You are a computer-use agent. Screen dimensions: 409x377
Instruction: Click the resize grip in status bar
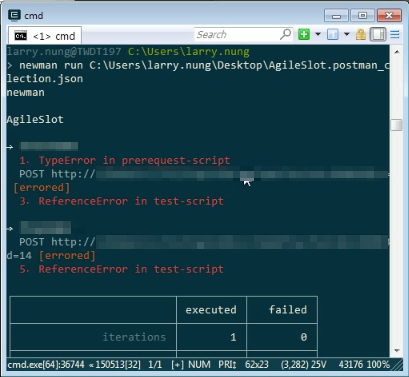click(397, 365)
